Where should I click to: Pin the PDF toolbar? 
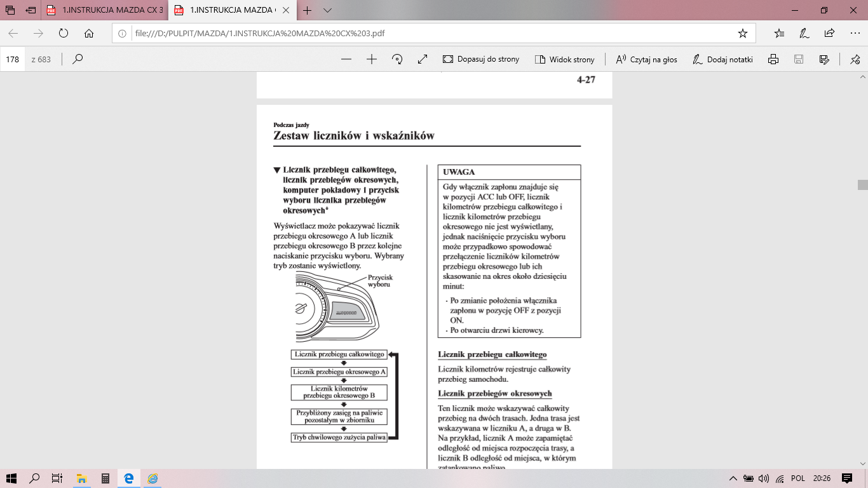(x=855, y=59)
